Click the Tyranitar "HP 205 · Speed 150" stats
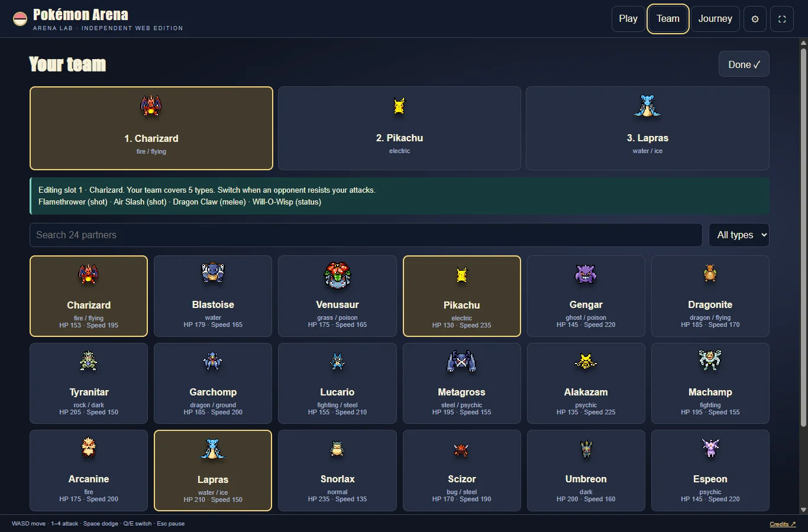Viewport: 808px width, 532px height. [89, 412]
